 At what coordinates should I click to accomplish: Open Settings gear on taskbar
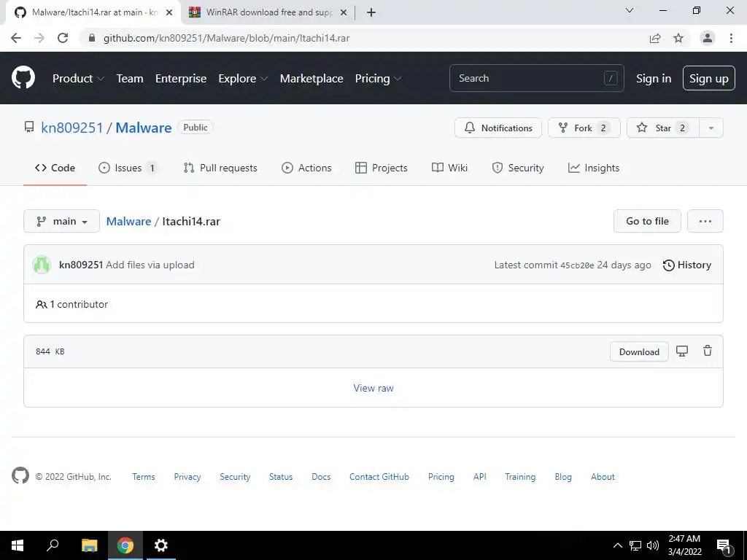click(x=161, y=545)
